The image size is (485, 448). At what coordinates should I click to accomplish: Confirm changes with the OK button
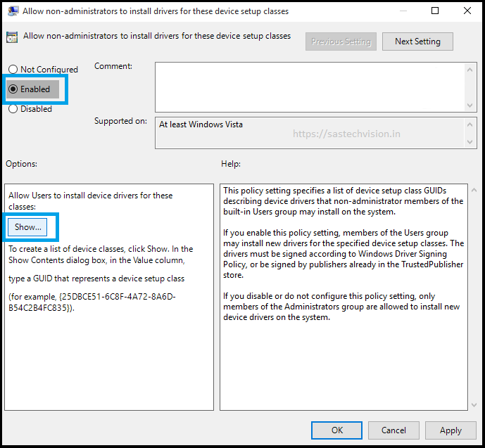click(x=337, y=430)
